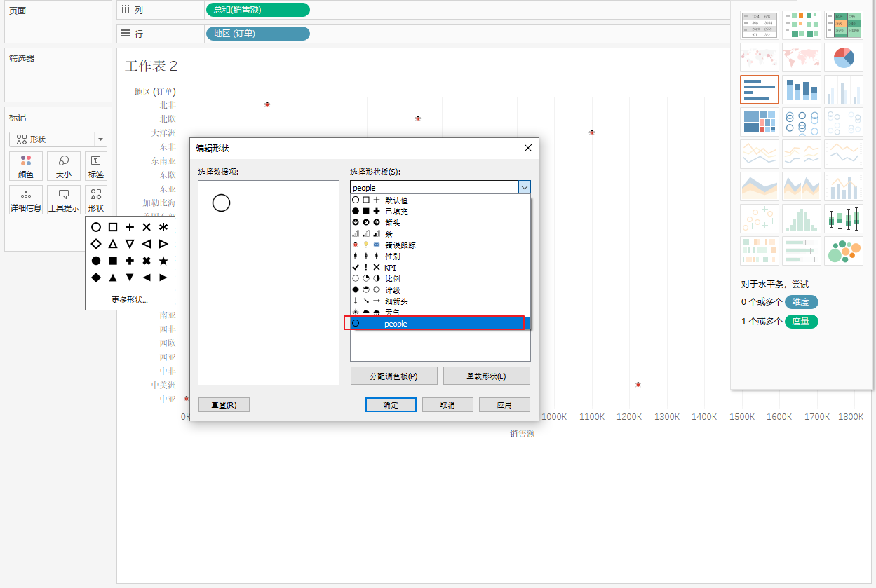Select the filled downward triangle shape
Image resolution: width=876 pixels, height=588 pixels.
[x=130, y=278]
